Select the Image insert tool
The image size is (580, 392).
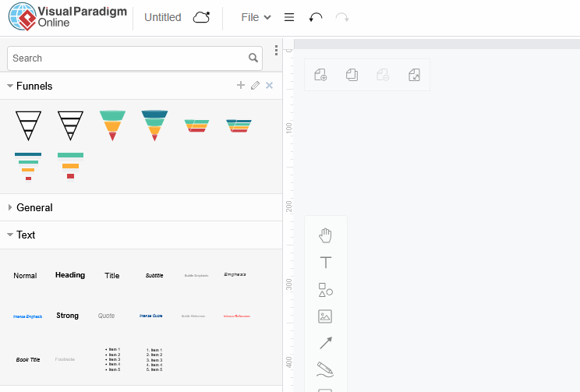point(325,316)
